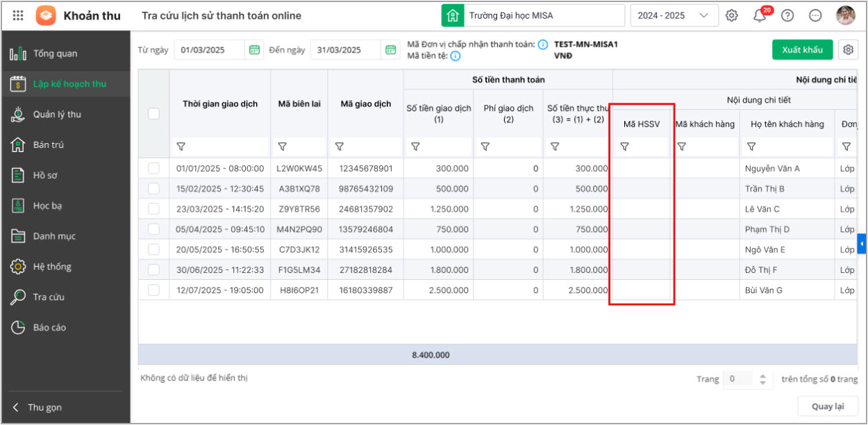Go to Quản lý thu menu
The image size is (868, 425).
pyautogui.click(x=57, y=115)
